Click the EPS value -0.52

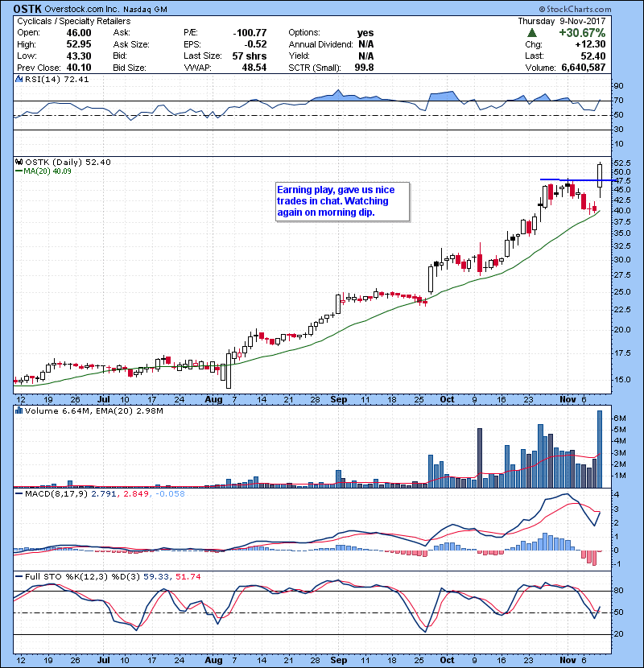(x=255, y=44)
